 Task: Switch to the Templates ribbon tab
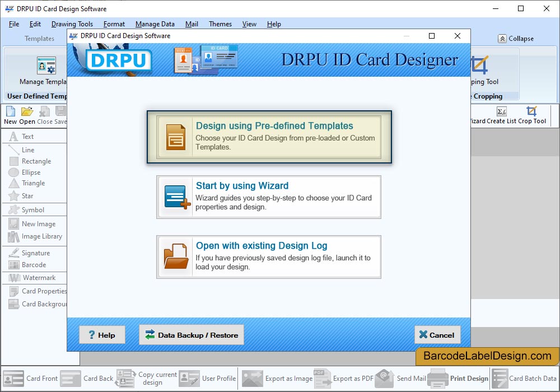click(39, 39)
